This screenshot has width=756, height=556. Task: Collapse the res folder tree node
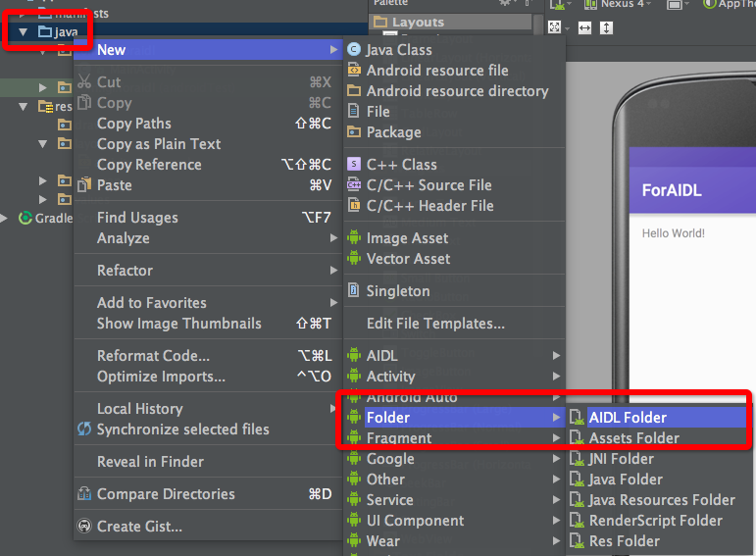click(23, 106)
